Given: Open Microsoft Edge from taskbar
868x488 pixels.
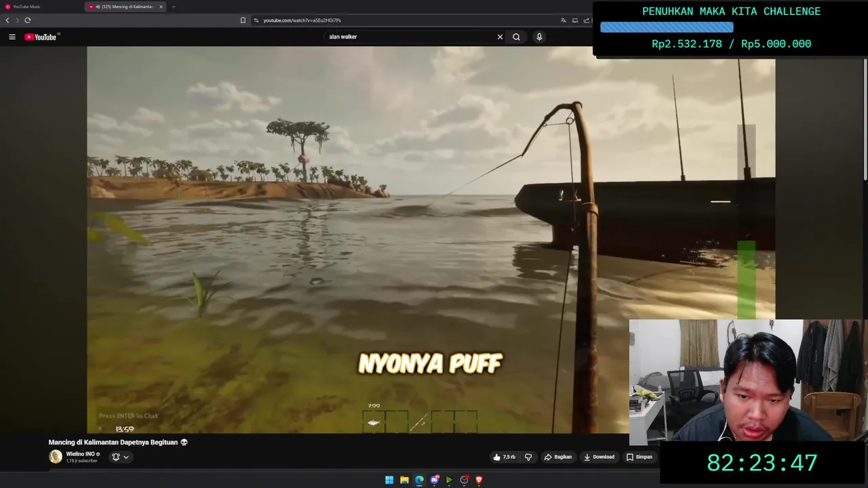Looking at the screenshot, I should pyautogui.click(x=419, y=480).
